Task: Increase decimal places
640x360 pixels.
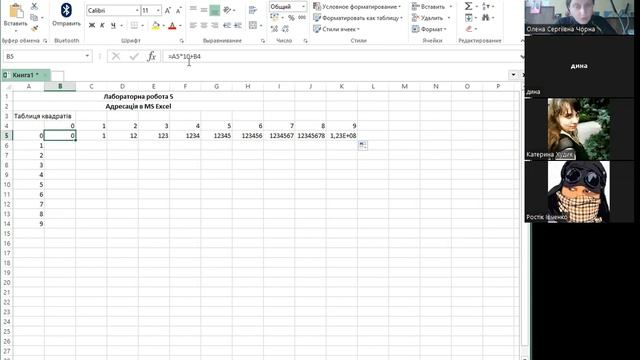Action: [274, 29]
